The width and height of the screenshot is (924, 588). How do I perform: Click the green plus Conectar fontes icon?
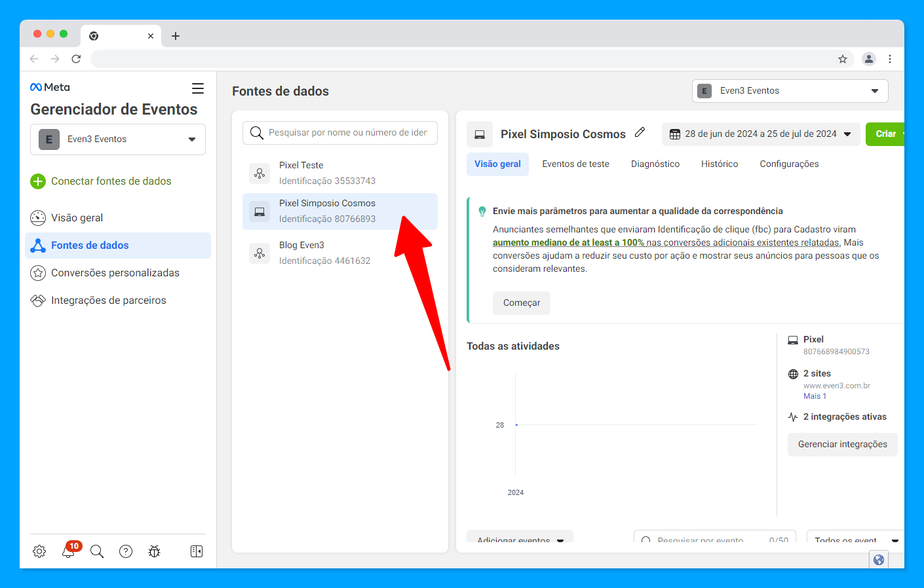coord(38,181)
